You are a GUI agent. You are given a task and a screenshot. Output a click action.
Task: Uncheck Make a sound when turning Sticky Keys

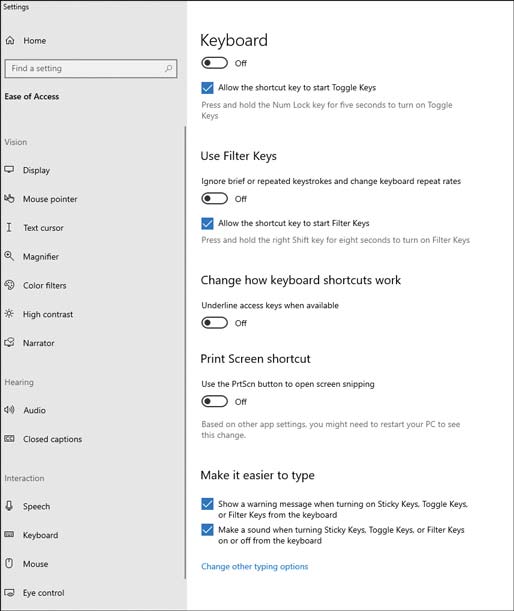click(x=207, y=530)
